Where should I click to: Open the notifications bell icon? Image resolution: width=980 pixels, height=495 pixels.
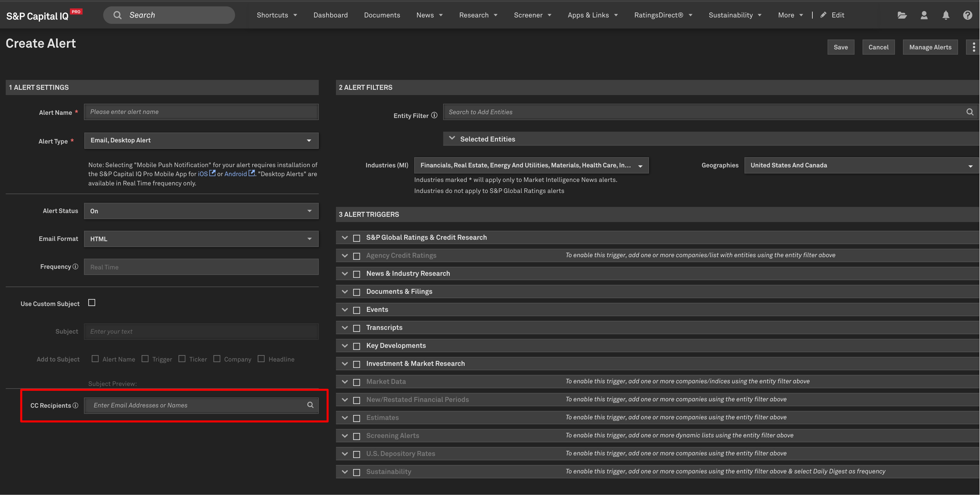click(946, 15)
